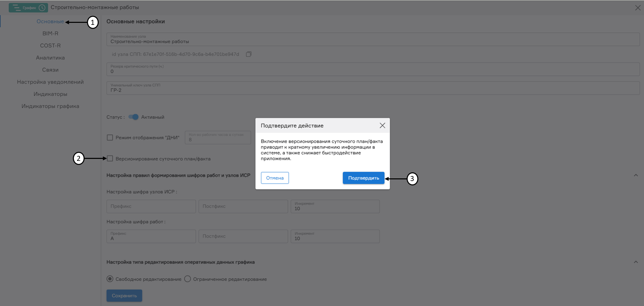Click the clock icon next to График
Image resolution: width=644 pixels, height=306 pixels.
pyautogui.click(x=42, y=7)
